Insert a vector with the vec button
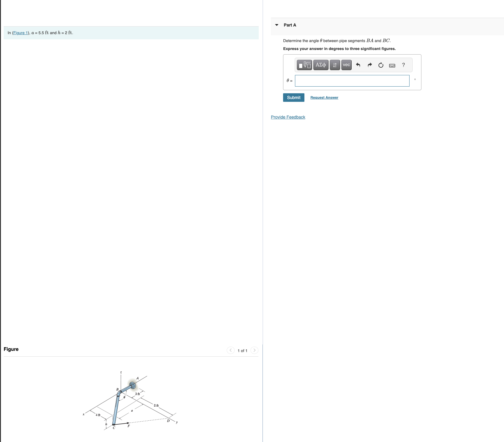The height and width of the screenshot is (442, 504). (346, 65)
